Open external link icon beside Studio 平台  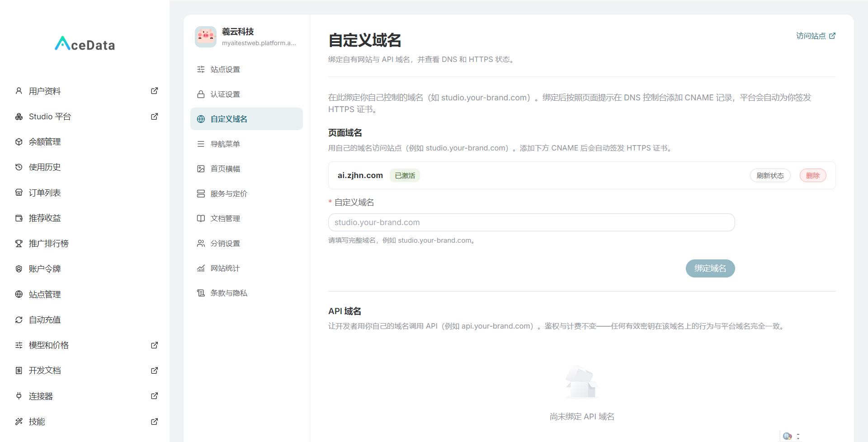pos(154,117)
